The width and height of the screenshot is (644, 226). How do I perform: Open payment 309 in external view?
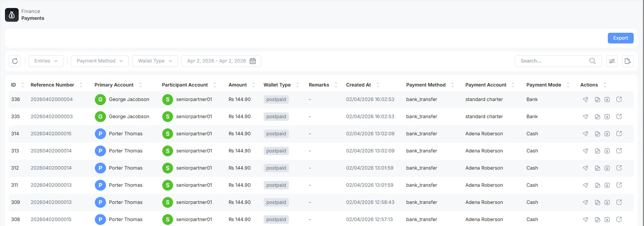(619, 202)
